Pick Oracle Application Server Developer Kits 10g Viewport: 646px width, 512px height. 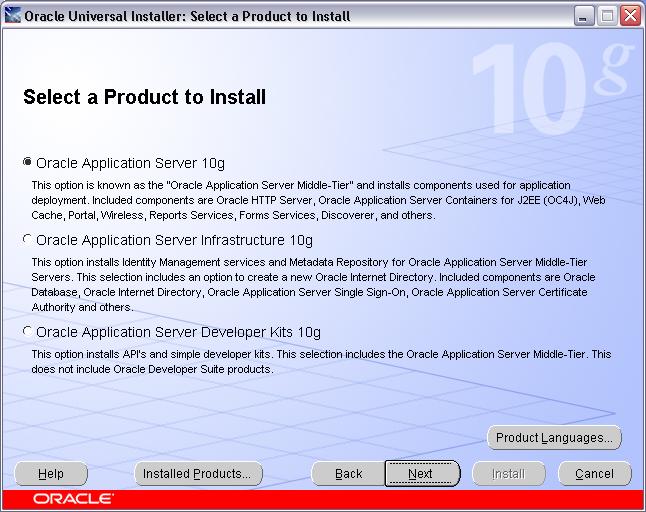(x=27, y=332)
